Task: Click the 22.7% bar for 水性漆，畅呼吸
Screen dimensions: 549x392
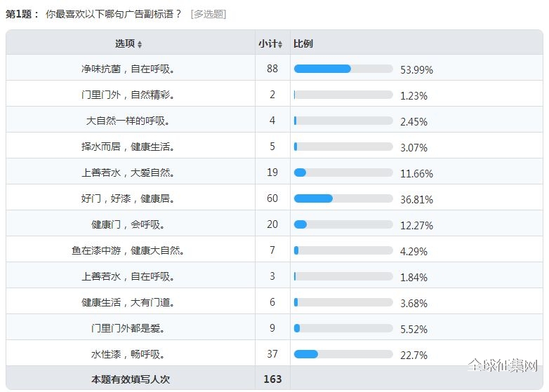Action: (x=343, y=354)
